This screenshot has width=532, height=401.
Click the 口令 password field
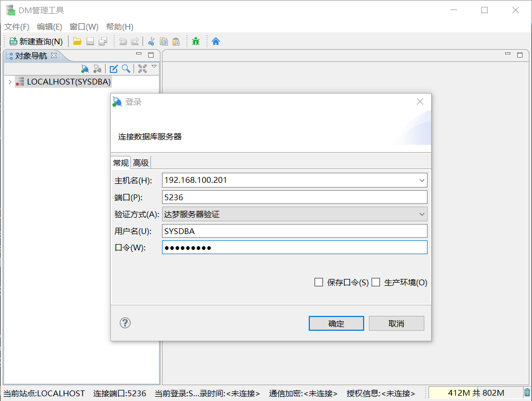(x=294, y=248)
